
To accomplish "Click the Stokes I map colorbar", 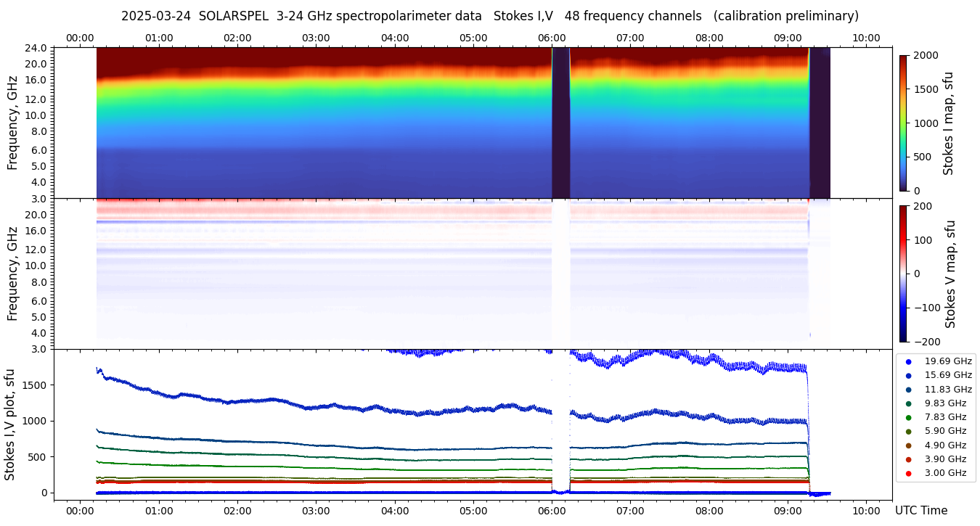I will (903, 123).
